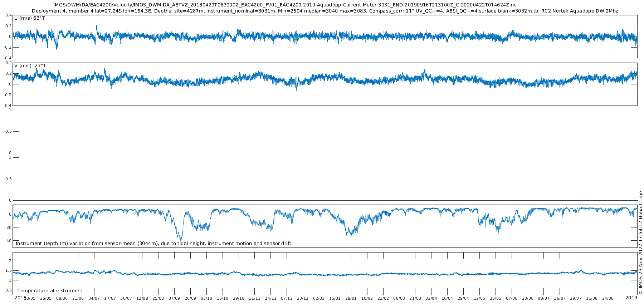Click the '26/05' date tick label
This screenshot has width=644, height=304.
46,298
